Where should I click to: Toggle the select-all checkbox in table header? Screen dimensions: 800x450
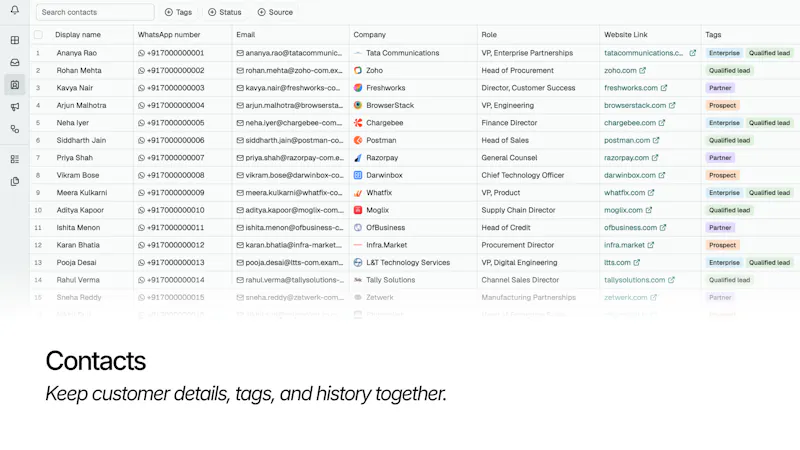tap(38, 35)
